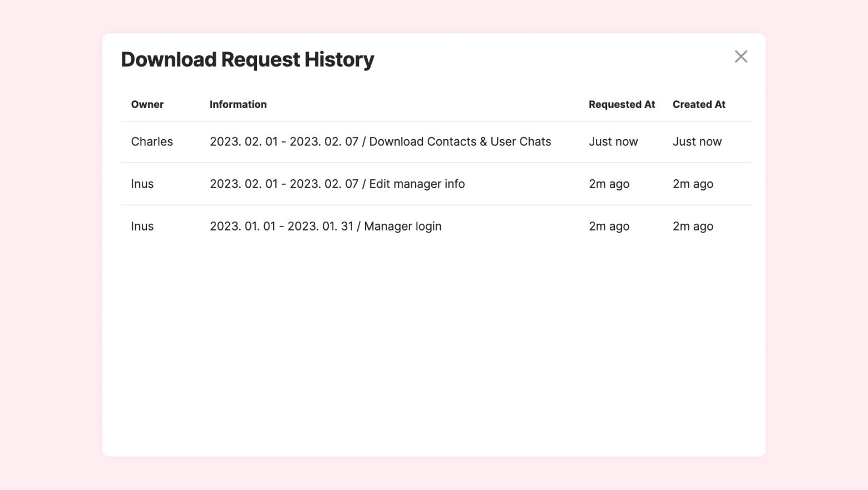Sort by the Owner column header

coord(147,105)
